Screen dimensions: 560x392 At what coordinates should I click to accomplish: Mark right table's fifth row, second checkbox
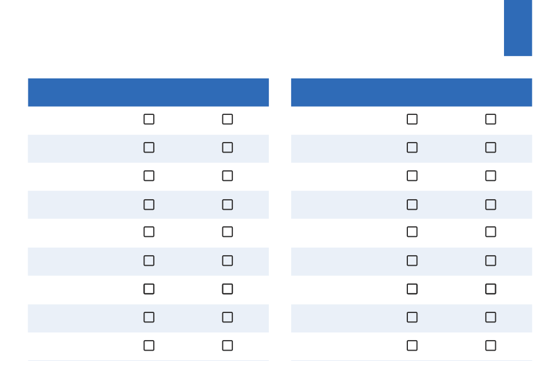(490, 232)
